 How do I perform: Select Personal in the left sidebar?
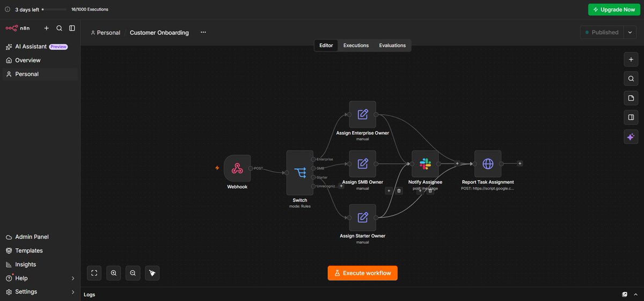(x=40, y=74)
